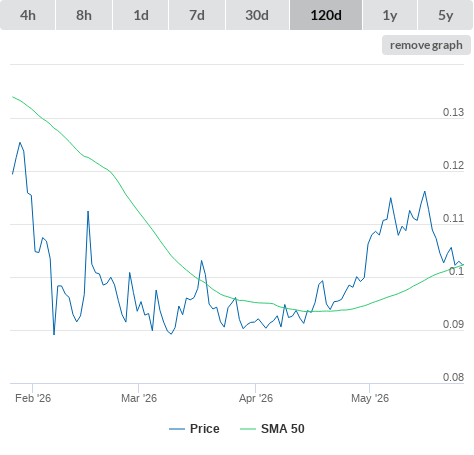The height and width of the screenshot is (455, 474).
Task: Switch chart to 1y range
Action: [x=390, y=15]
